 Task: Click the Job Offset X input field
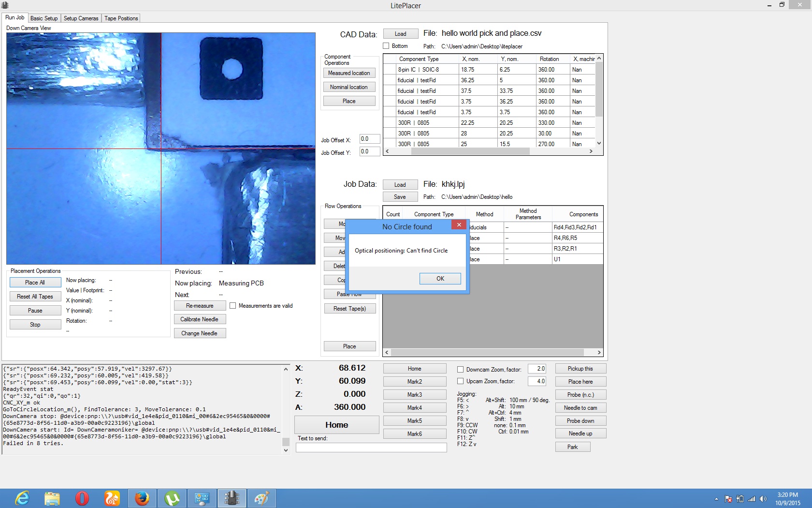pos(369,139)
